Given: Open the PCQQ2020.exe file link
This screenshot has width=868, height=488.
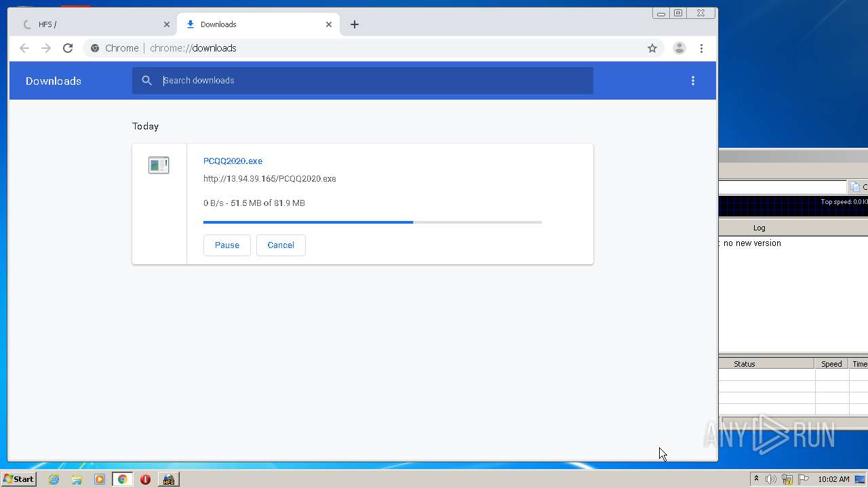Looking at the screenshot, I should [x=233, y=161].
